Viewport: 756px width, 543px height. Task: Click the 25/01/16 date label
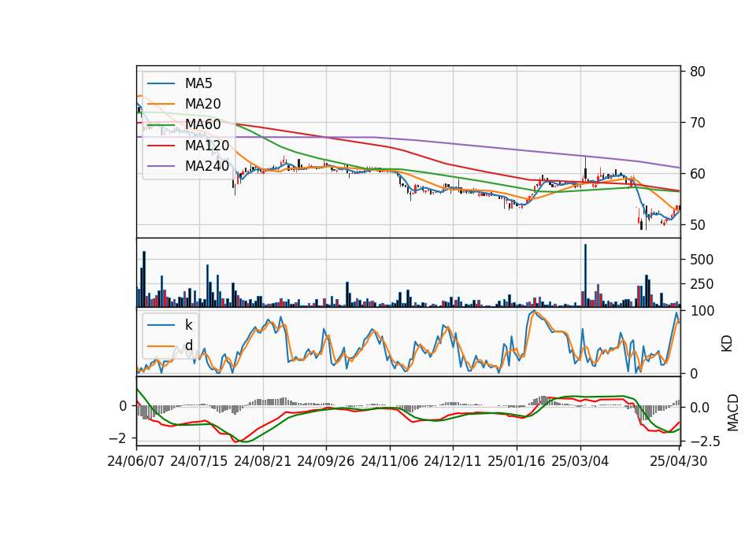(x=517, y=461)
